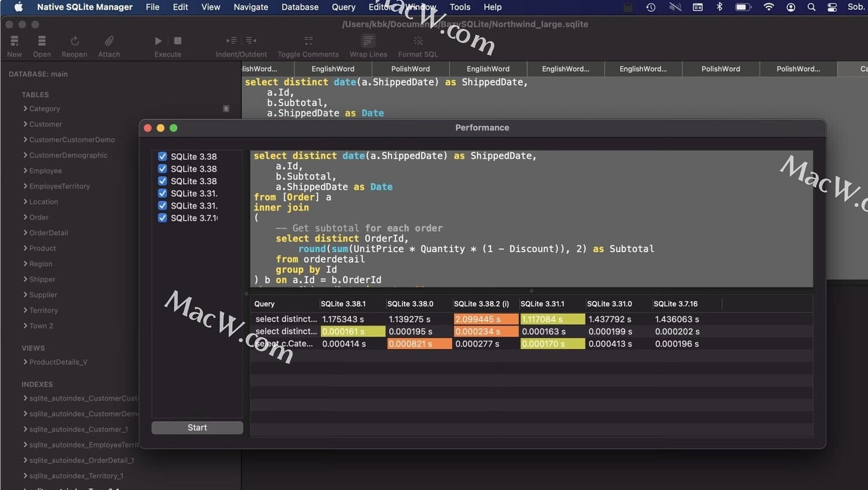Click the Format SQL icon

pyautogui.click(x=418, y=41)
